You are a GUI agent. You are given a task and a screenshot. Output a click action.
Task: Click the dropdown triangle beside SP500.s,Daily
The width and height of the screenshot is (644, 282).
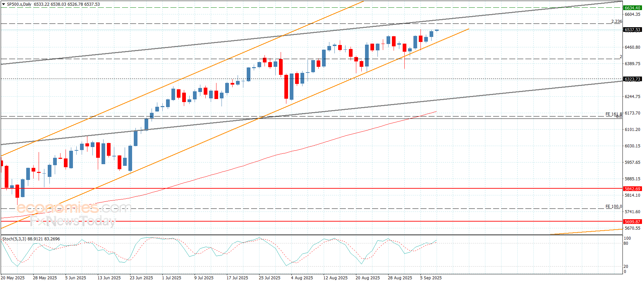pyautogui.click(x=4, y=4)
